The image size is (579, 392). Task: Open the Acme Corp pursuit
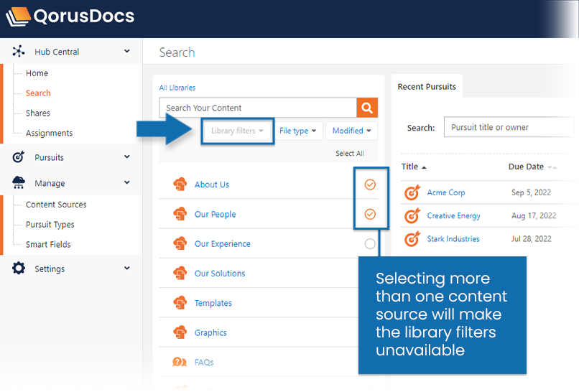point(445,192)
